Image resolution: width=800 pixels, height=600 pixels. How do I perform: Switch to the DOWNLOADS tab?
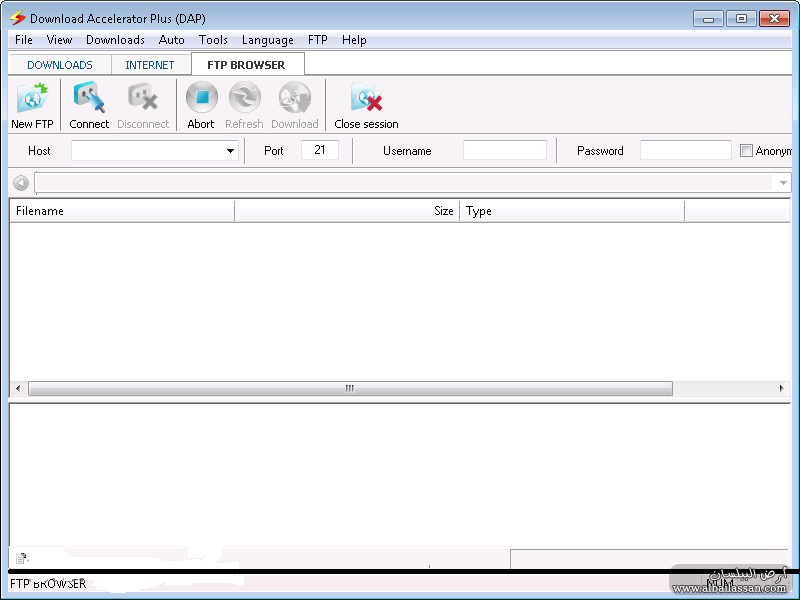(60, 65)
